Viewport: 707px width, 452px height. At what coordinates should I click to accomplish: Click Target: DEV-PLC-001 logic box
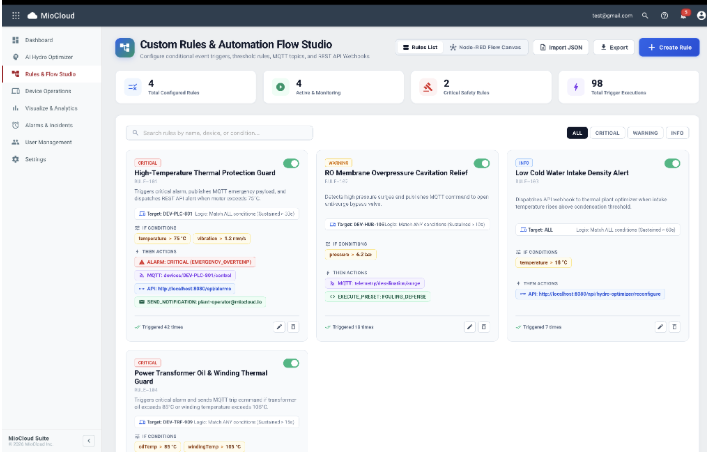(x=217, y=214)
